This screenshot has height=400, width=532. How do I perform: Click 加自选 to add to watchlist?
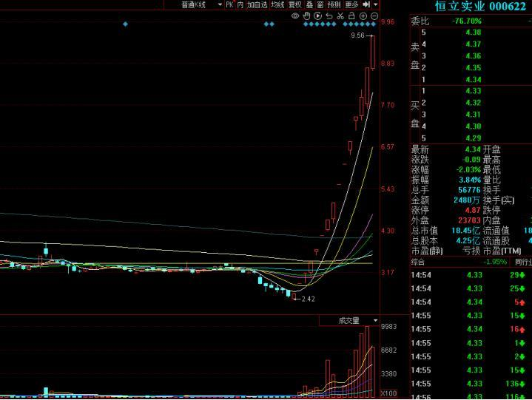pyautogui.click(x=257, y=4)
